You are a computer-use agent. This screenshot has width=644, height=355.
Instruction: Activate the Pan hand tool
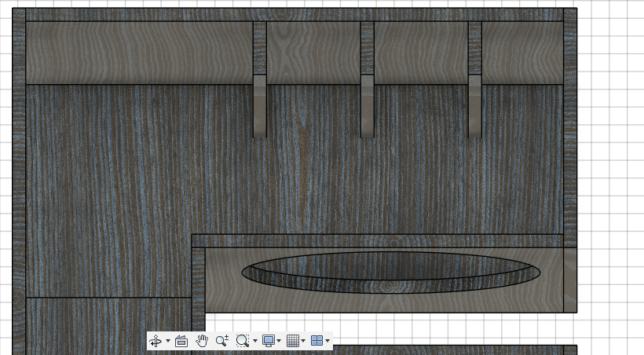click(202, 341)
